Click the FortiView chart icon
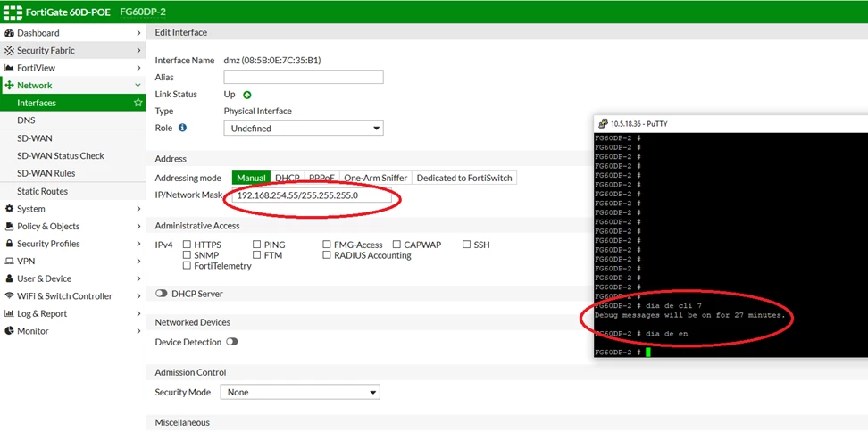 (x=9, y=68)
